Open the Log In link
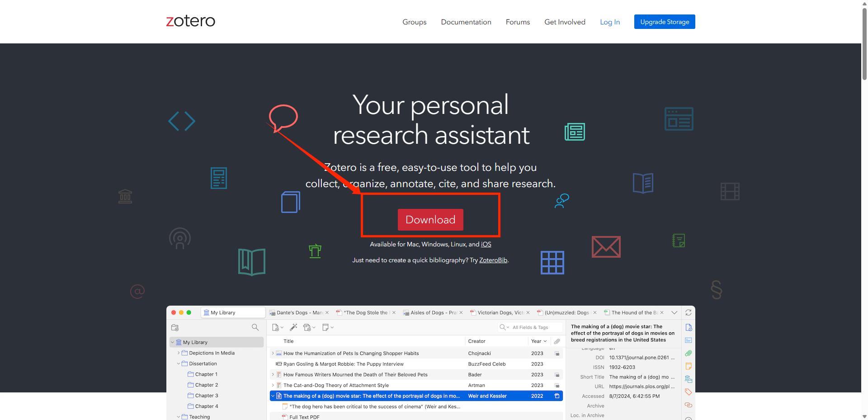 (x=610, y=22)
